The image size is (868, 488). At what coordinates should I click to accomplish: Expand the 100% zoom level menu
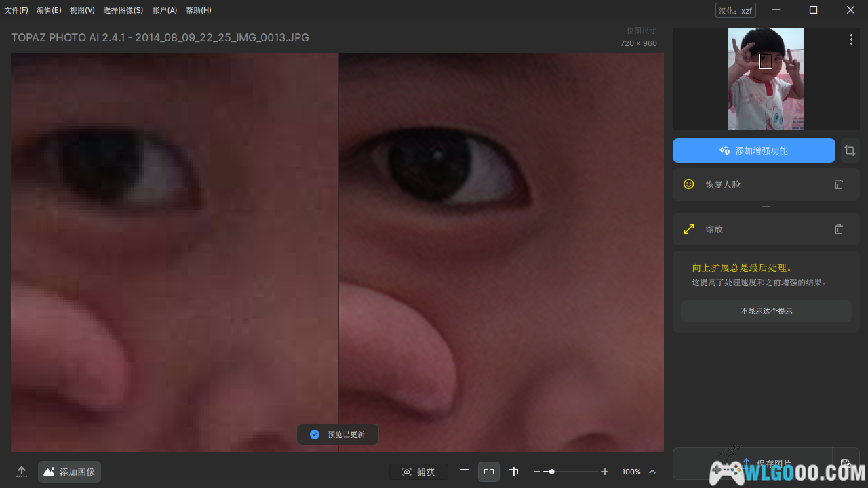coord(652,472)
